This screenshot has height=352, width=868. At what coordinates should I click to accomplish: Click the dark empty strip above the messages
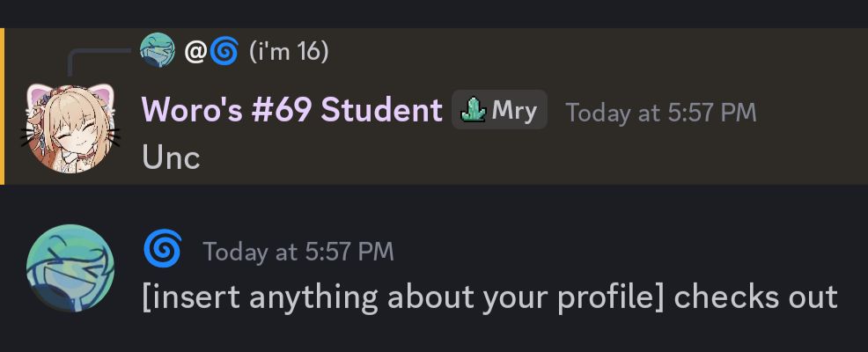434,14
